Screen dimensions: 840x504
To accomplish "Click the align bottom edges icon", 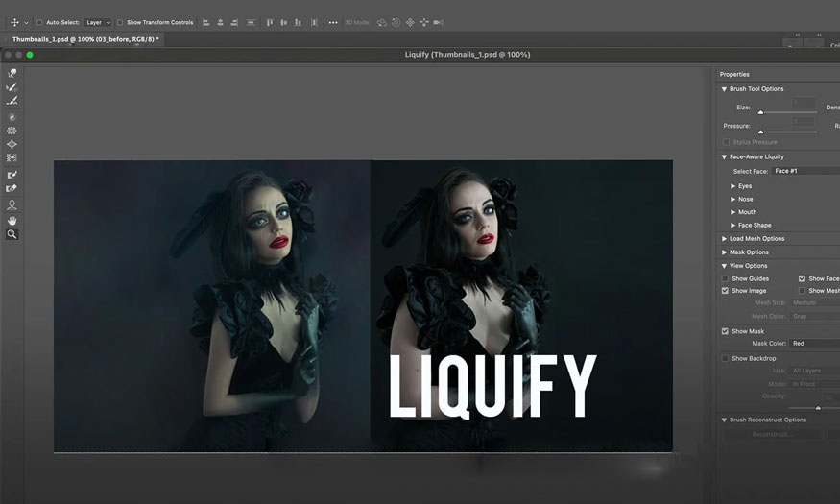I will coord(298,22).
